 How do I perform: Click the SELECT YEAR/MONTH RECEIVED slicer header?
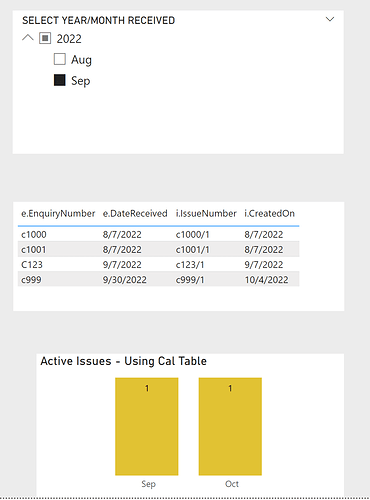(x=99, y=20)
